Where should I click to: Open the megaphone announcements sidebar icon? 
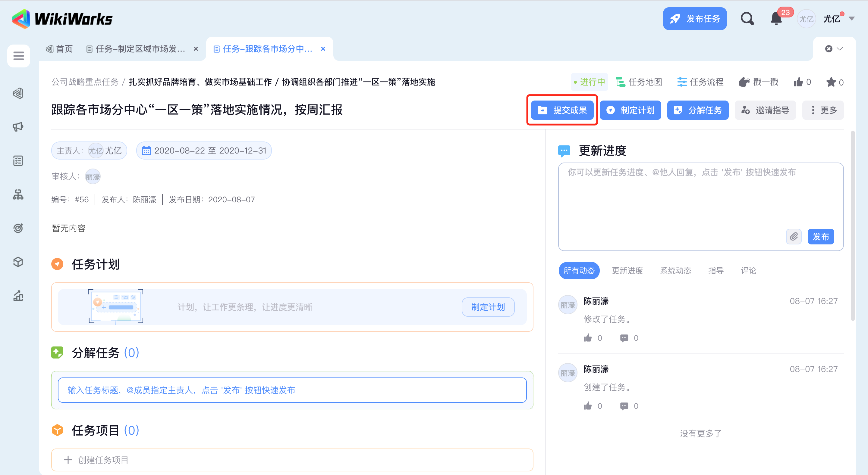18,127
